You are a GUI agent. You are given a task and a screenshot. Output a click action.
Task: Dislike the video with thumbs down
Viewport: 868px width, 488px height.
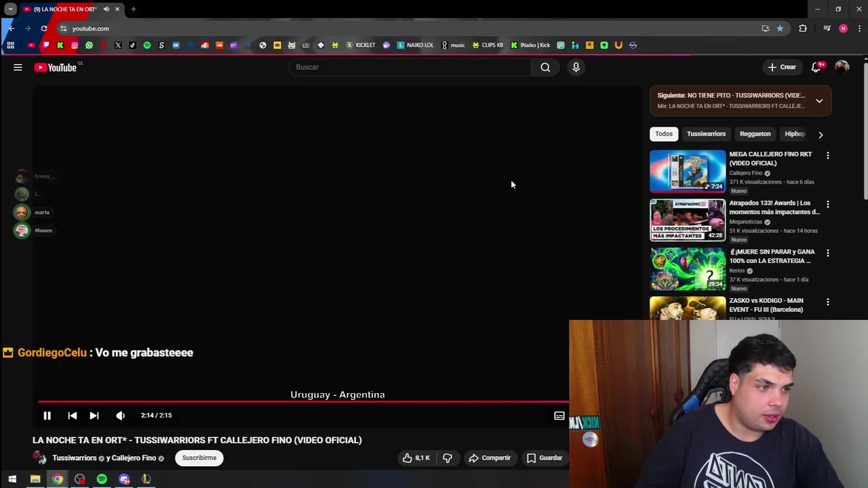pyautogui.click(x=448, y=458)
